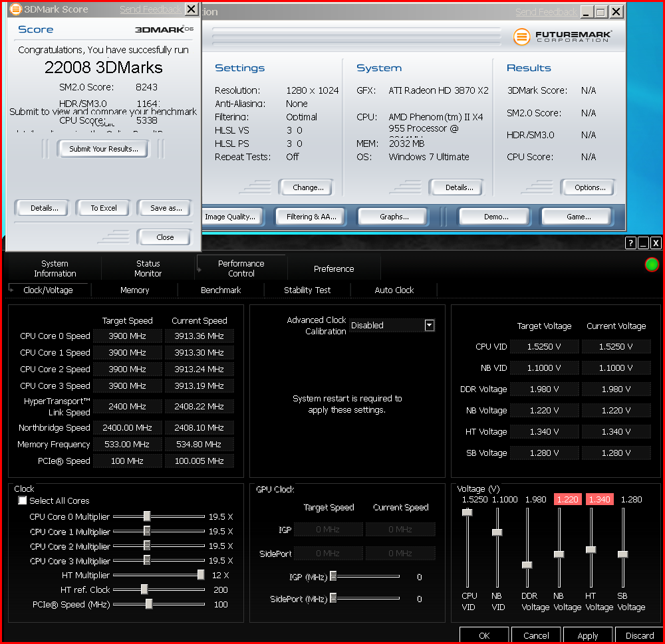Switch to the Status Monitor tab
Viewport: 665px width, 644px height.
(148, 268)
